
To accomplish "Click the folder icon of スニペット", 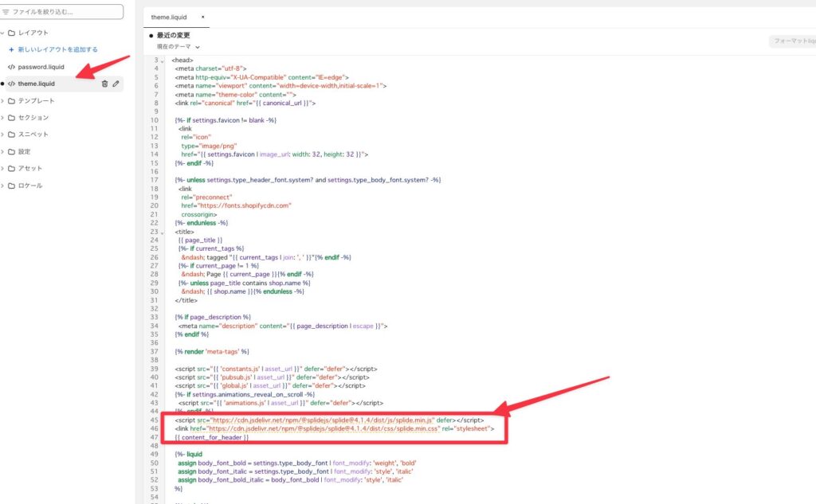I will (11, 135).
